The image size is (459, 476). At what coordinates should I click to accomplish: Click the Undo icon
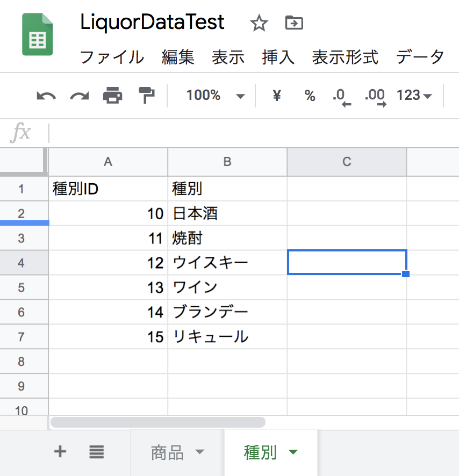click(47, 95)
